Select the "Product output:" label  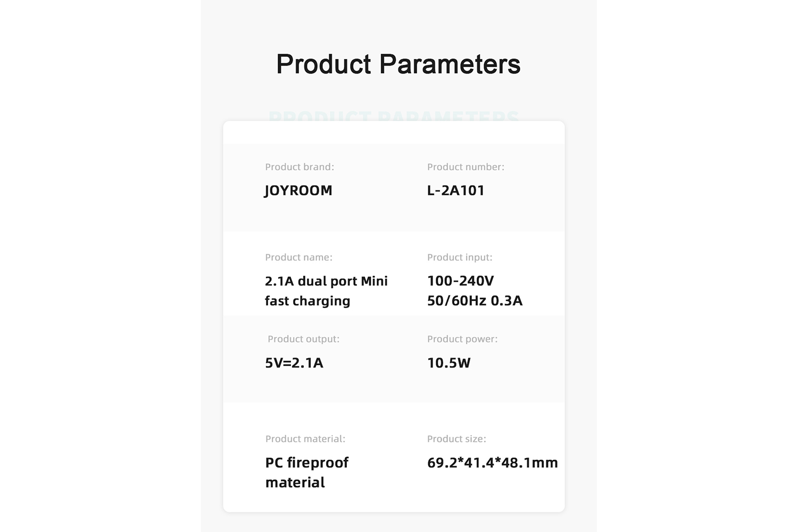(x=303, y=339)
